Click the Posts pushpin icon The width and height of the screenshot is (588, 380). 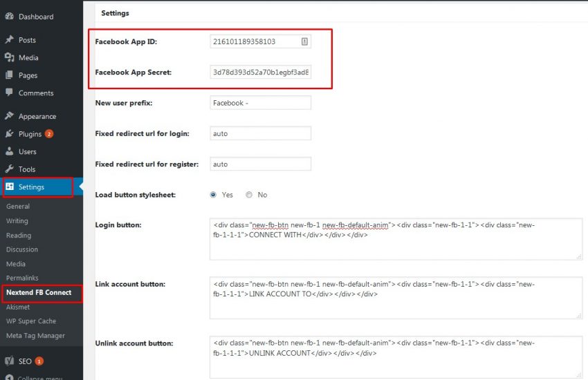(x=10, y=39)
